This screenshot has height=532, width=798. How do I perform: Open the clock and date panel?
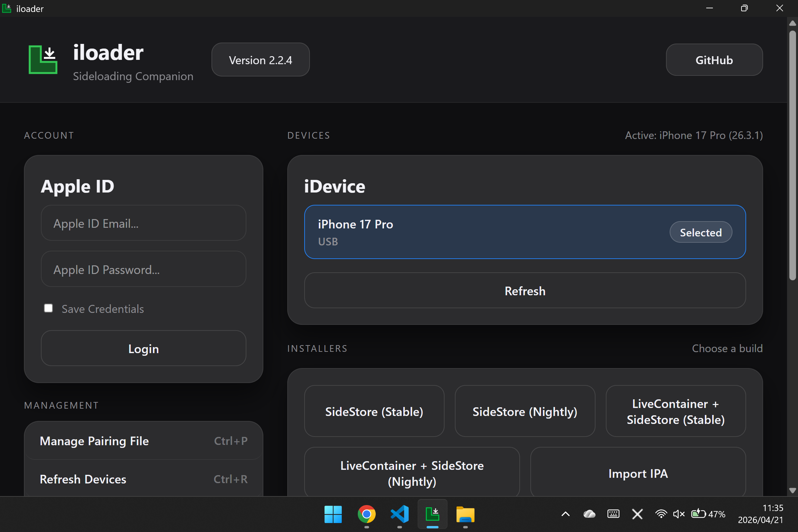pyautogui.click(x=760, y=514)
